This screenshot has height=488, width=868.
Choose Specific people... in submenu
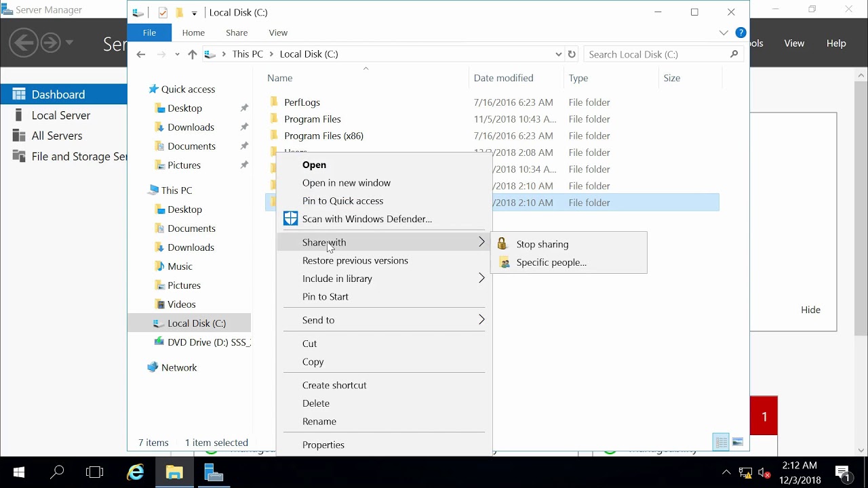click(x=551, y=262)
